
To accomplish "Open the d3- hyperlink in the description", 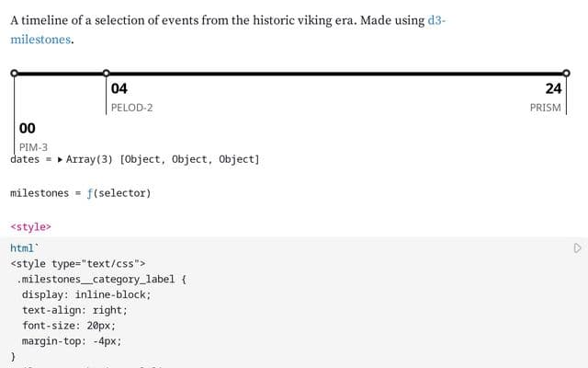I will pos(436,20).
